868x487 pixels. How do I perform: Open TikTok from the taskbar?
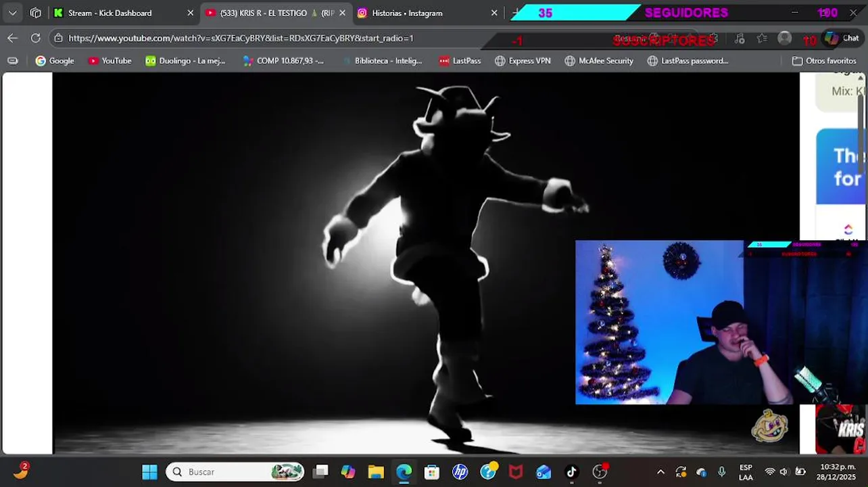click(572, 472)
